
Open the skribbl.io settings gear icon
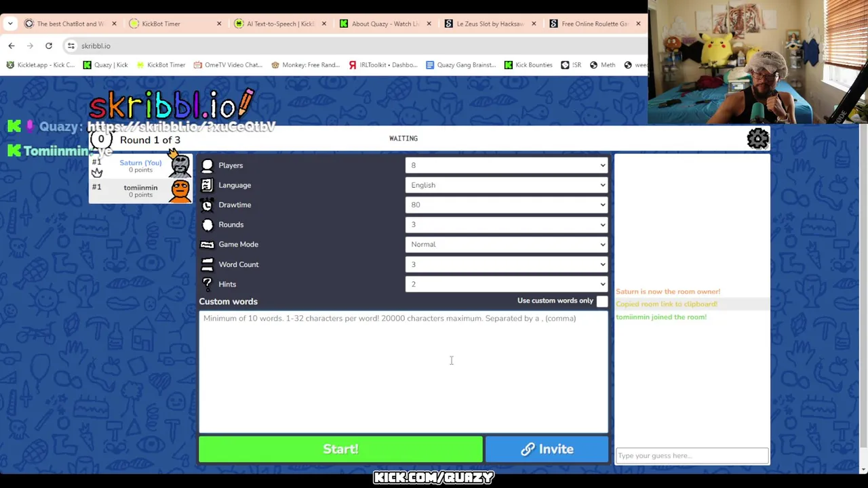pyautogui.click(x=757, y=138)
